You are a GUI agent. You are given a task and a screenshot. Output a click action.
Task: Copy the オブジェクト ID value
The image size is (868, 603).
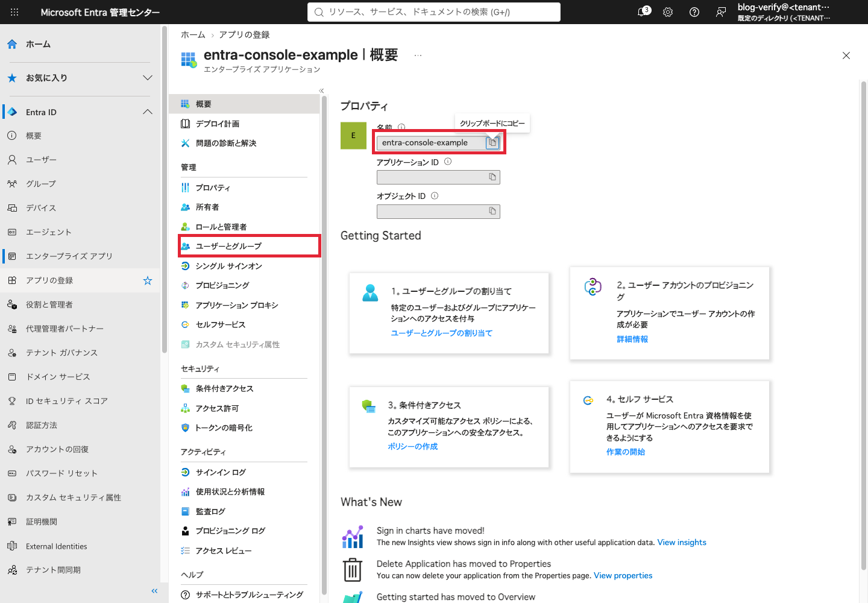click(x=492, y=211)
